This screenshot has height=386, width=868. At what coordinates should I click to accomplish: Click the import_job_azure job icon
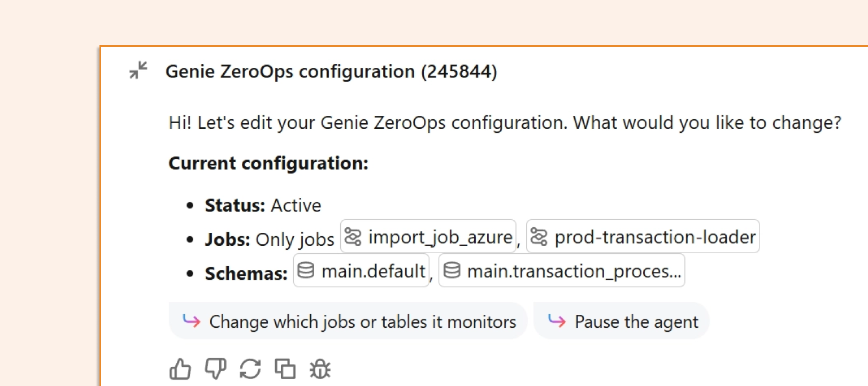pyautogui.click(x=353, y=237)
